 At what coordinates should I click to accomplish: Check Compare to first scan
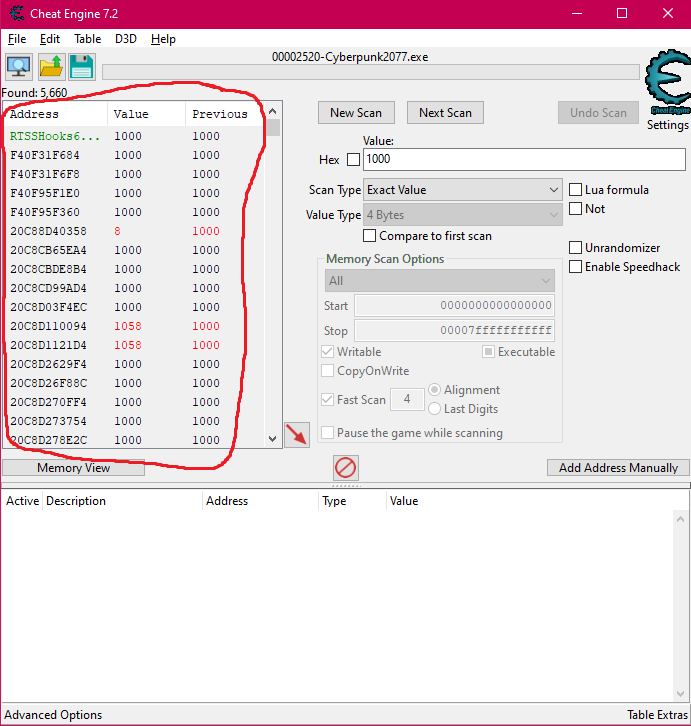369,236
